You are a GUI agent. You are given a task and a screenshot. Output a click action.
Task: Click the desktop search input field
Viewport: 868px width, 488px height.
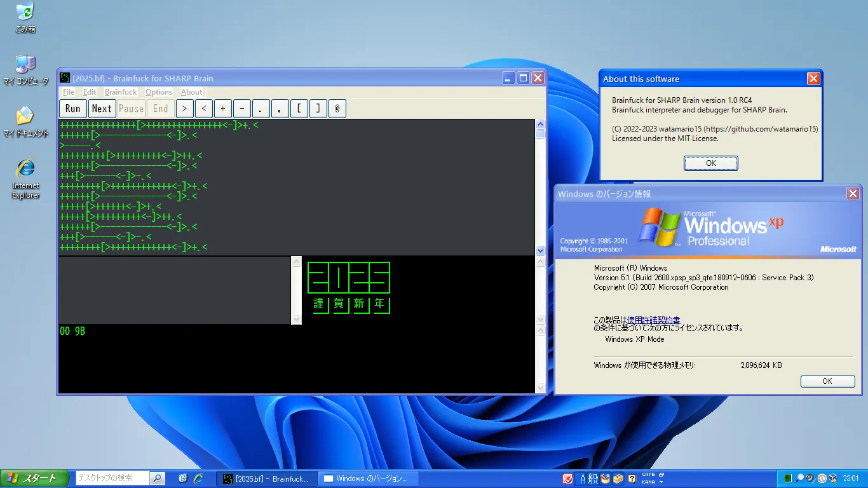pyautogui.click(x=112, y=478)
